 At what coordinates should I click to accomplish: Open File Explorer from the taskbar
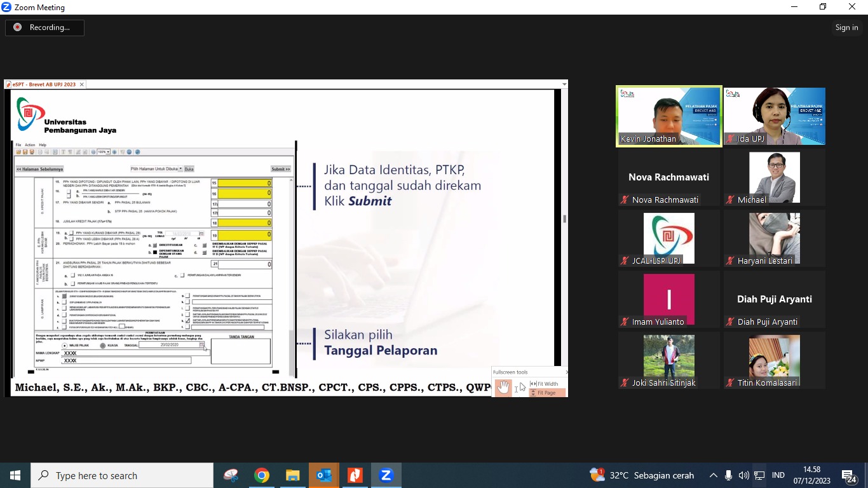pyautogui.click(x=292, y=475)
